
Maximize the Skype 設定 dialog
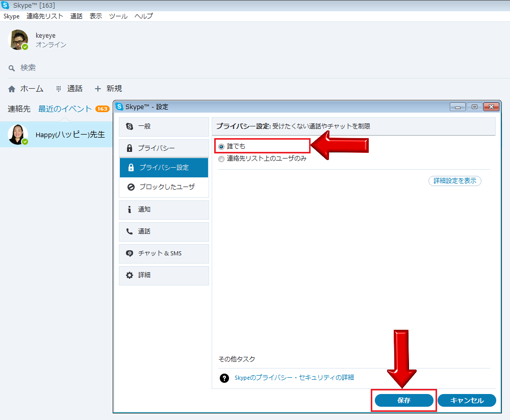pos(474,107)
